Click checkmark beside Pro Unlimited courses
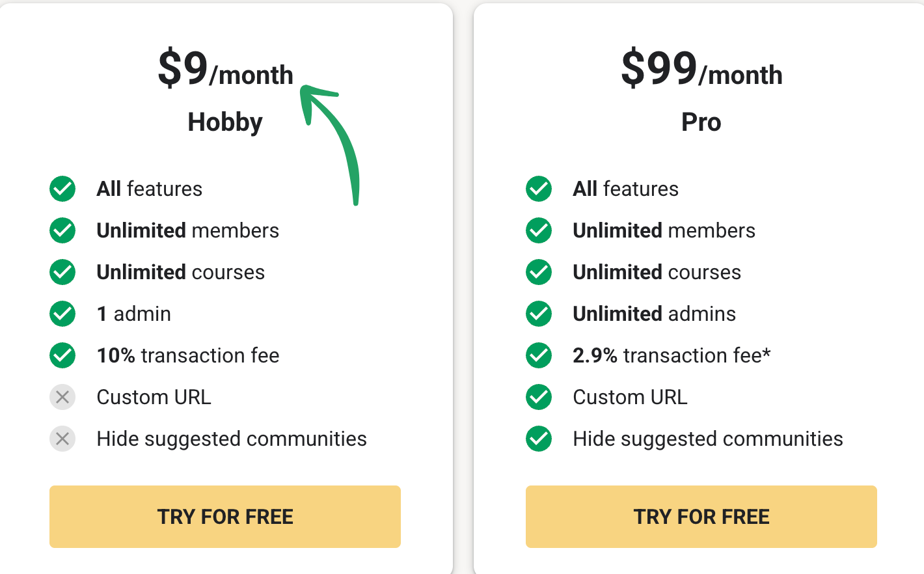Viewport: 924px width, 574px height. [539, 272]
